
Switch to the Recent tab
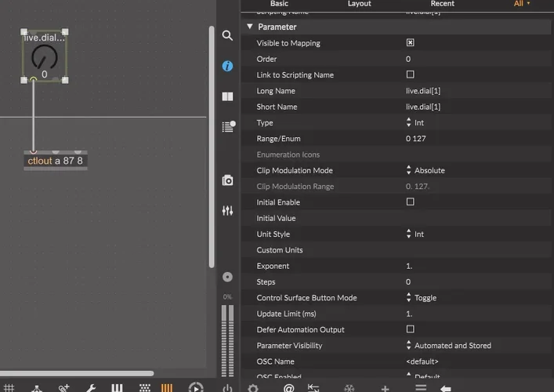click(x=442, y=4)
